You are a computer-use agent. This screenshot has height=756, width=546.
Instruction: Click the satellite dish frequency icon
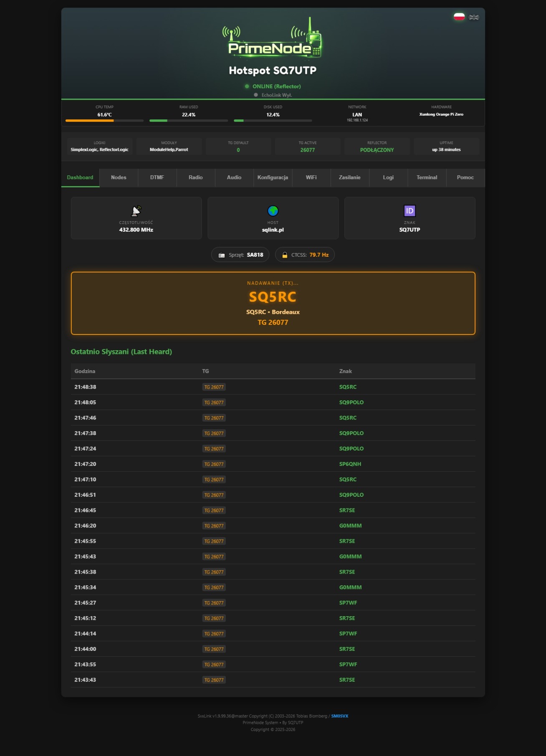(136, 211)
